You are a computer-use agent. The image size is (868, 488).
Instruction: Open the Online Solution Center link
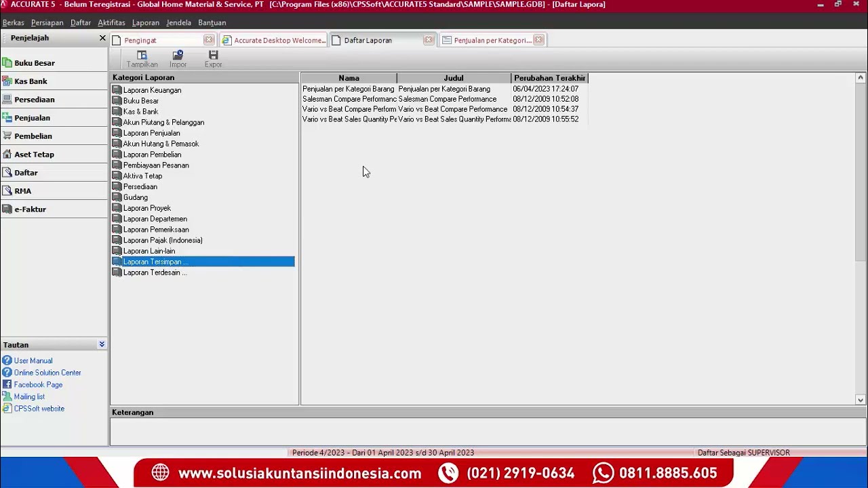(x=47, y=373)
